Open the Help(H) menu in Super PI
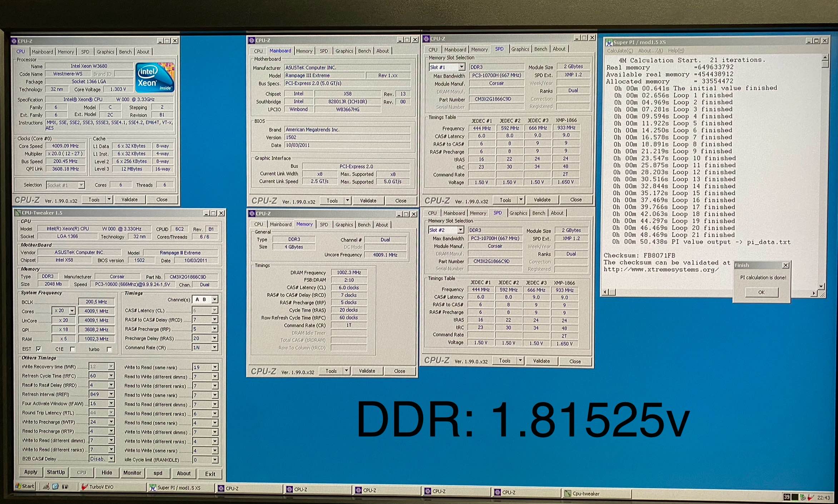The image size is (838, 504). [676, 51]
